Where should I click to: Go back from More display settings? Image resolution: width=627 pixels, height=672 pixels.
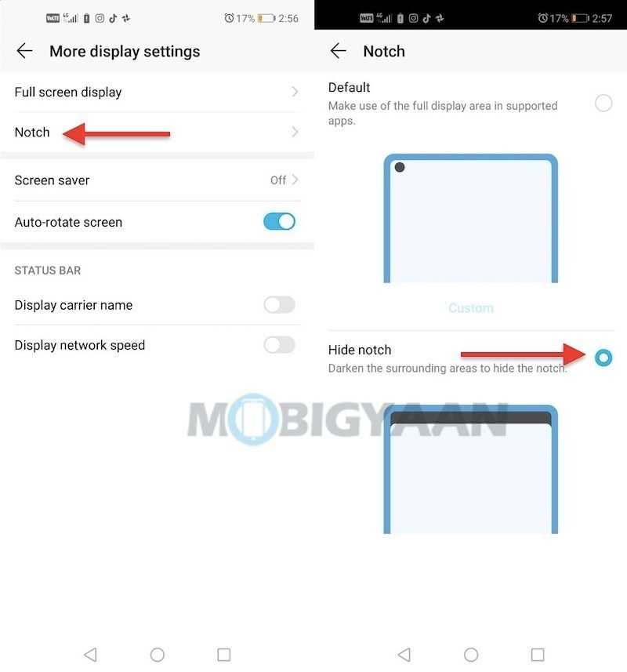click(x=24, y=51)
